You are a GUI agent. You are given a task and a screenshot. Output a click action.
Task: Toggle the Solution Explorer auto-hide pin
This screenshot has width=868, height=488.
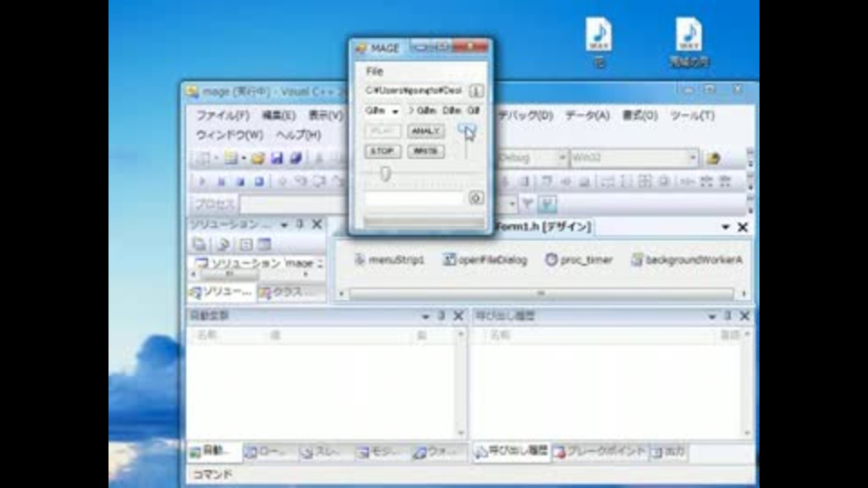(x=299, y=224)
